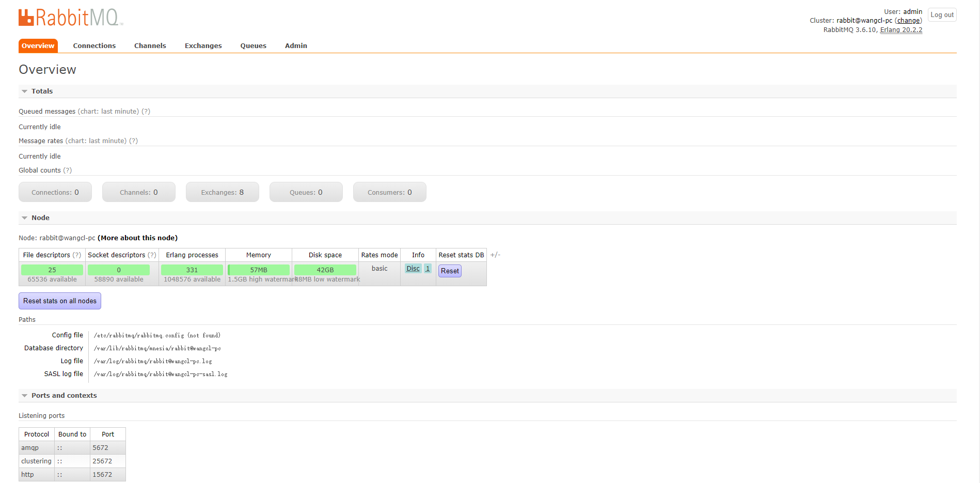Click the Protocol column header
This screenshot has width=980, height=483.
[x=37, y=434]
